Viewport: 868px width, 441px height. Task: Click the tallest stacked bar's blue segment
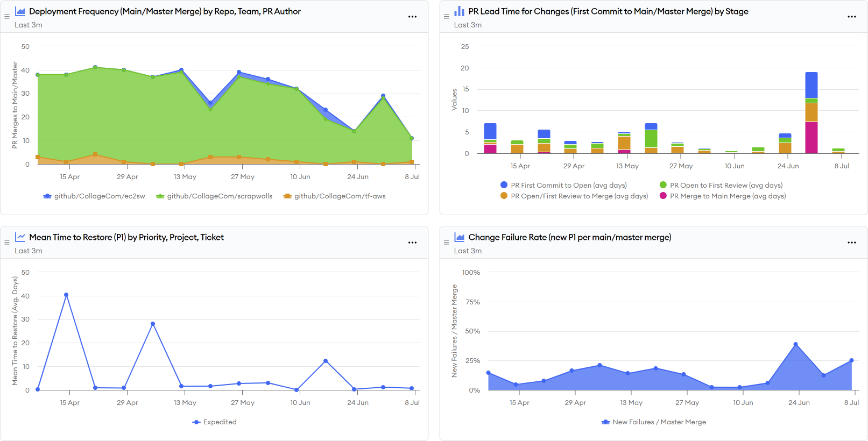(x=811, y=85)
